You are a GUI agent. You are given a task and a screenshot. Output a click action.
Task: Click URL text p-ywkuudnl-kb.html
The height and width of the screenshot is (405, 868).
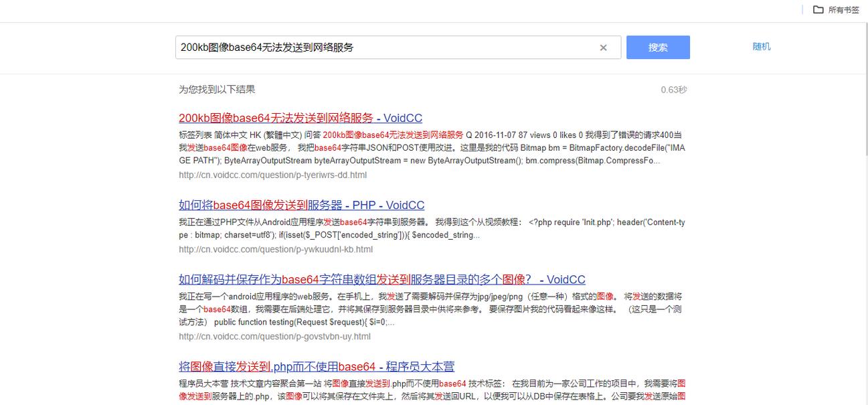pyautogui.click(x=276, y=249)
